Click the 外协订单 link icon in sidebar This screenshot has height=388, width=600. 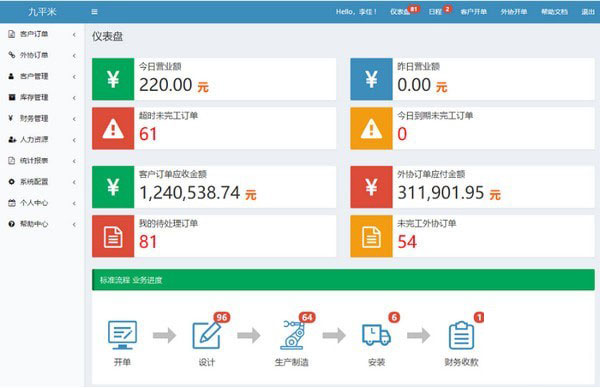coord(11,55)
